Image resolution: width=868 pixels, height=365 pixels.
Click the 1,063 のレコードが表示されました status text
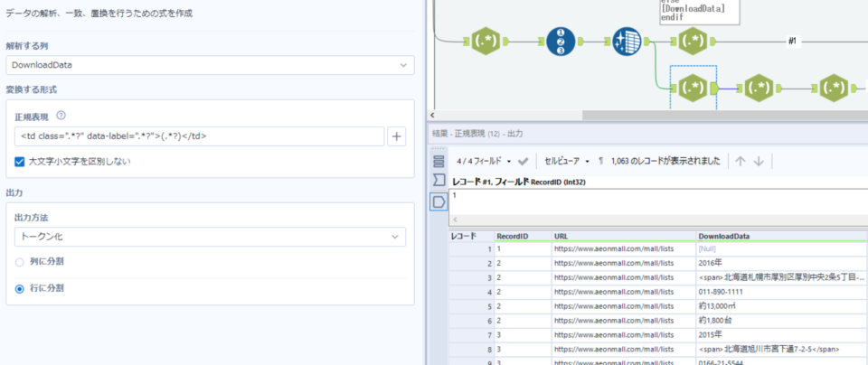(x=665, y=161)
